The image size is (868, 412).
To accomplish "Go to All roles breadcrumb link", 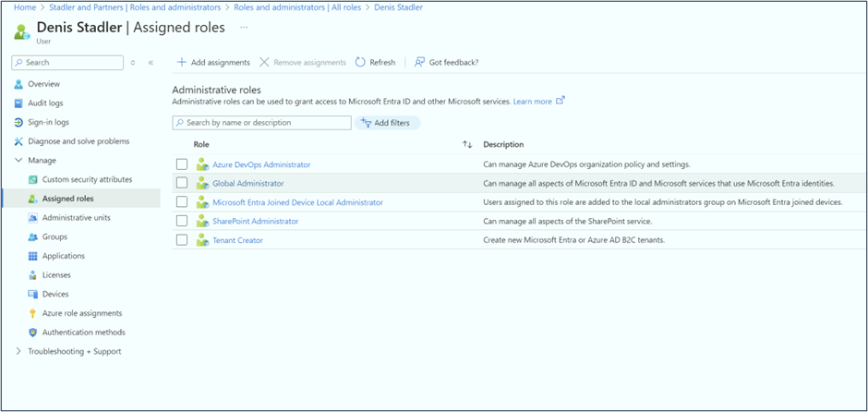I will 297,7.
